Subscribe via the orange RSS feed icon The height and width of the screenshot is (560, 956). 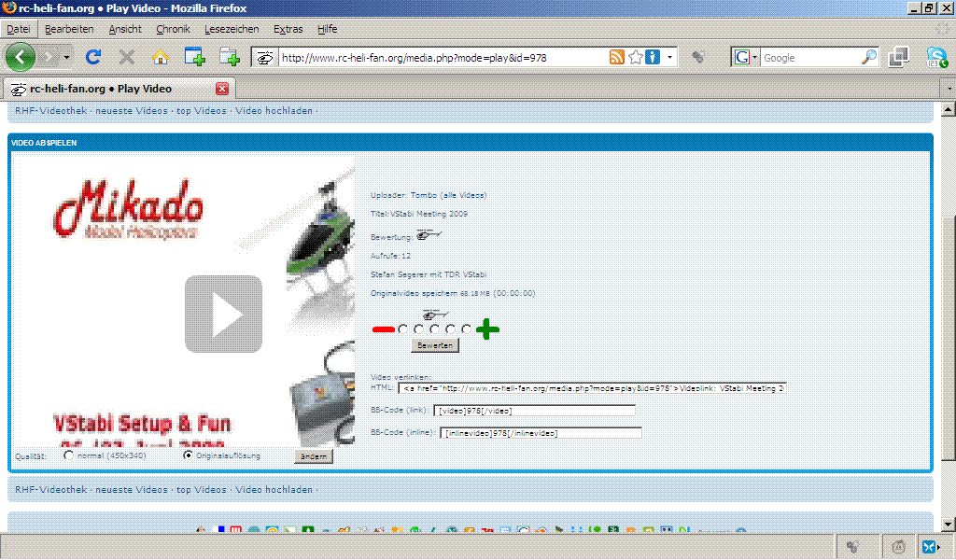click(x=617, y=57)
